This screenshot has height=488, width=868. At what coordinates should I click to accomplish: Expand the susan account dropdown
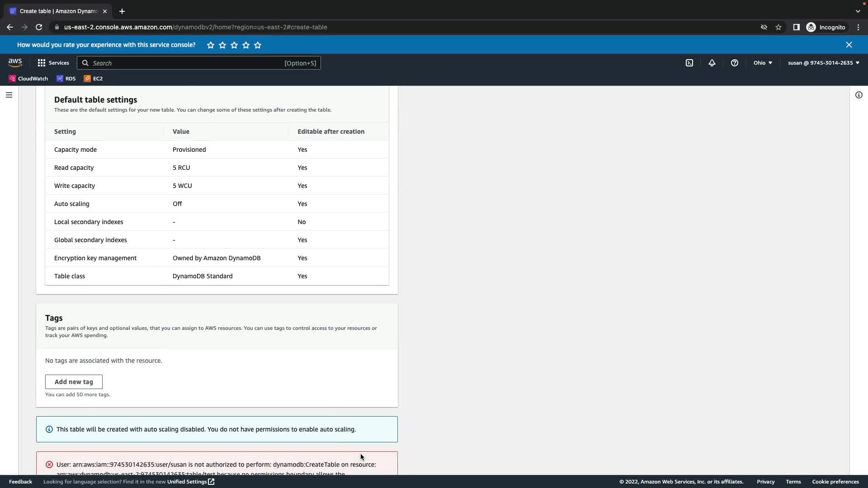pyautogui.click(x=823, y=63)
